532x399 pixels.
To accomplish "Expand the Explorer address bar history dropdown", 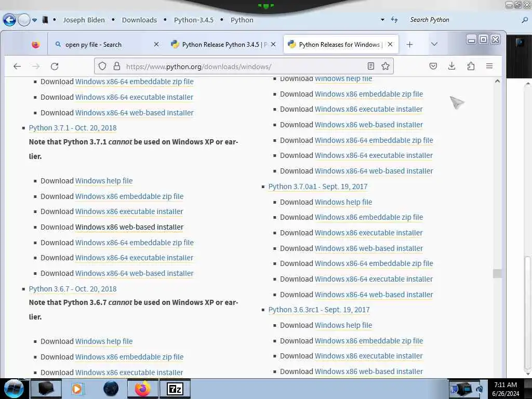I will [382, 20].
